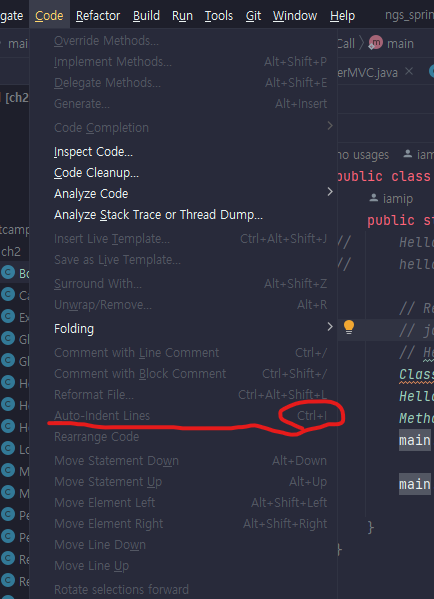Expand the Code Completion submenu arrow

point(330,126)
